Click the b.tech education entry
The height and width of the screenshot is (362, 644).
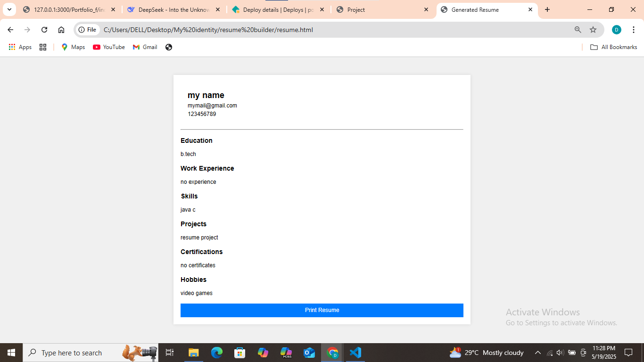point(188,154)
